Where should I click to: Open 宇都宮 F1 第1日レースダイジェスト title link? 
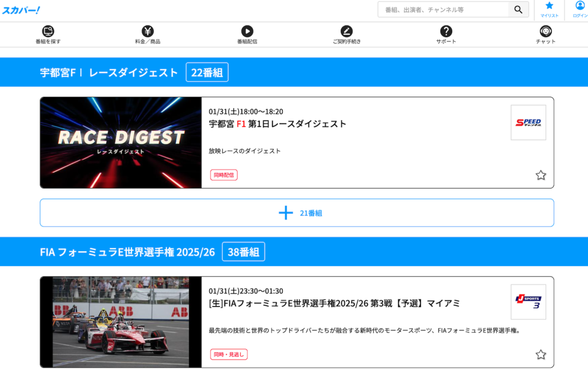(x=277, y=124)
